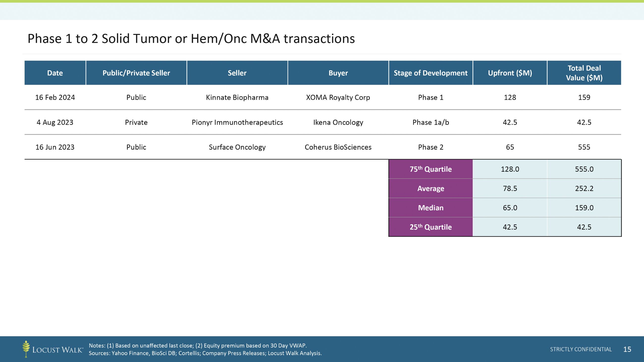Click the STRICTLY CONFIDENTIAL footer label
Viewport: 644px width, 362px height.
click(581, 349)
